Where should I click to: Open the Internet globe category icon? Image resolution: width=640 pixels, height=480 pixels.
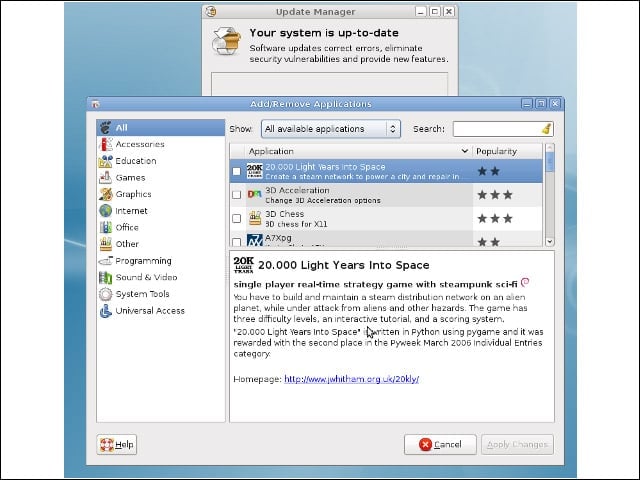click(x=106, y=211)
